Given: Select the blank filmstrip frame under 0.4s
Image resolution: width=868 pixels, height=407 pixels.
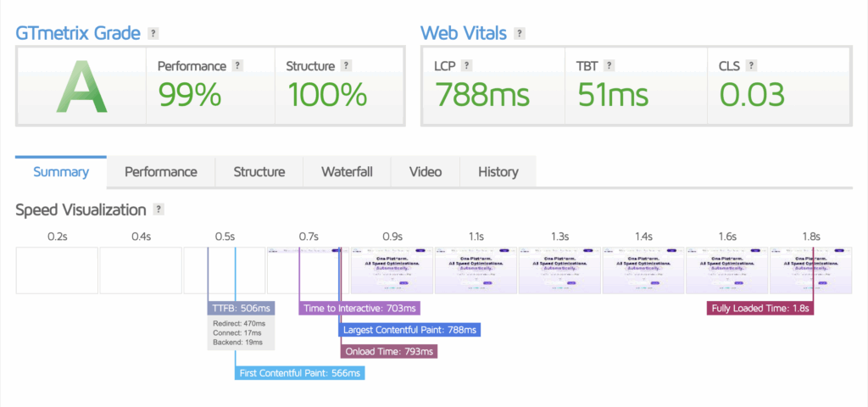Looking at the screenshot, I should (141, 270).
